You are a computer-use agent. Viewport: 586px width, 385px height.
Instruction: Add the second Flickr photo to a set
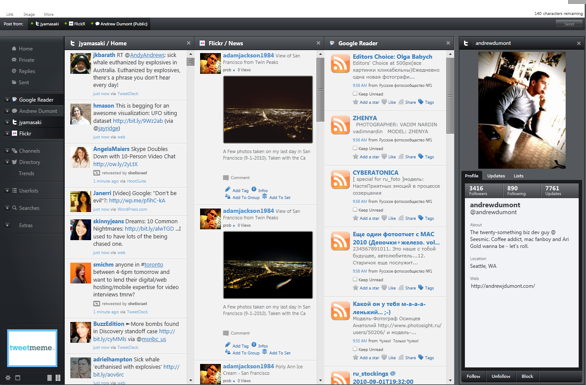[276, 352]
